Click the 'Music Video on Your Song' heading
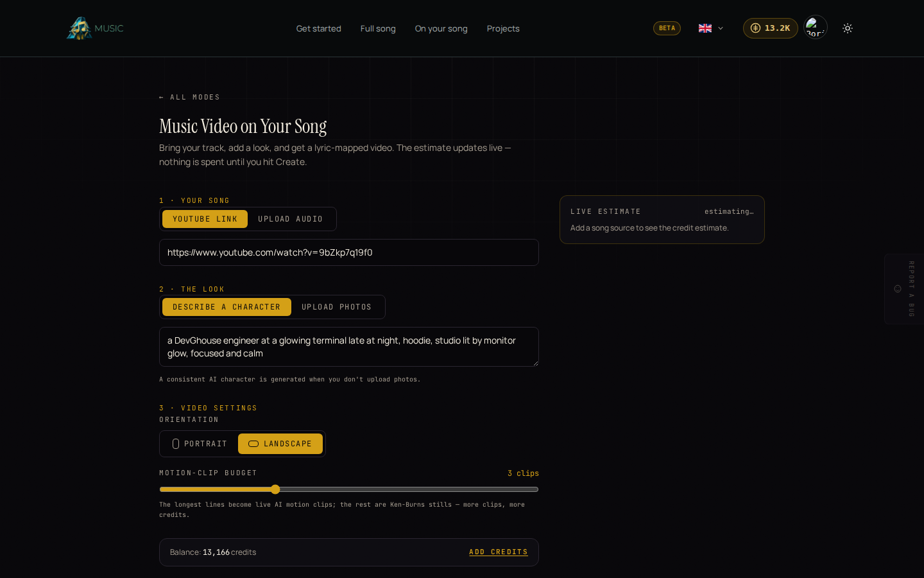This screenshot has height=578, width=924. click(x=243, y=127)
